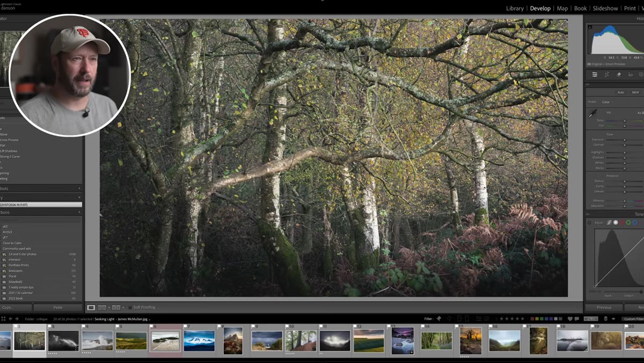The width and height of the screenshot is (644, 363).
Task: Select the mountain snow thumbnail 7
Action: pyautogui.click(x=199, y=340)
